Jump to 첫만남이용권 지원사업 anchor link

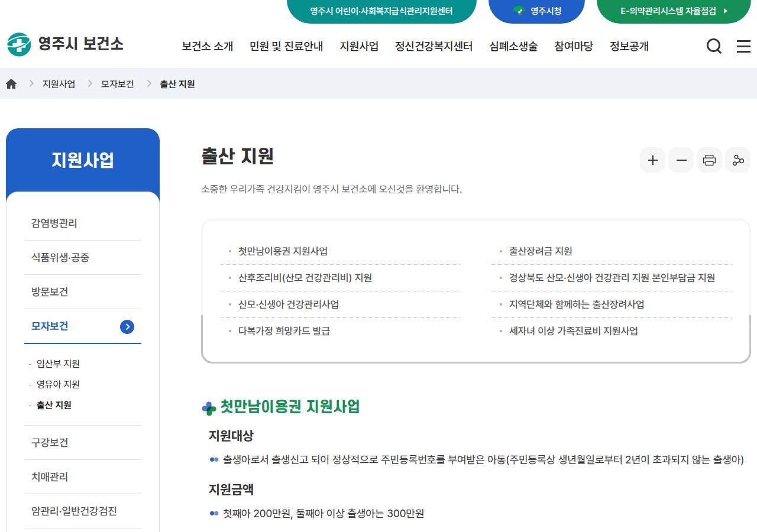coord(283,251)
